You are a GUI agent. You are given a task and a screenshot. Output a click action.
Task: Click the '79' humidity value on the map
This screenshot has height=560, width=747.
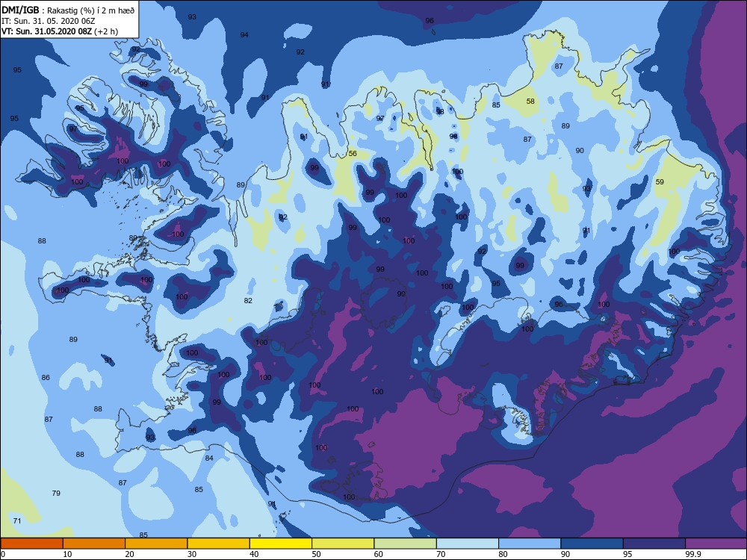click(x=56, y=494)
